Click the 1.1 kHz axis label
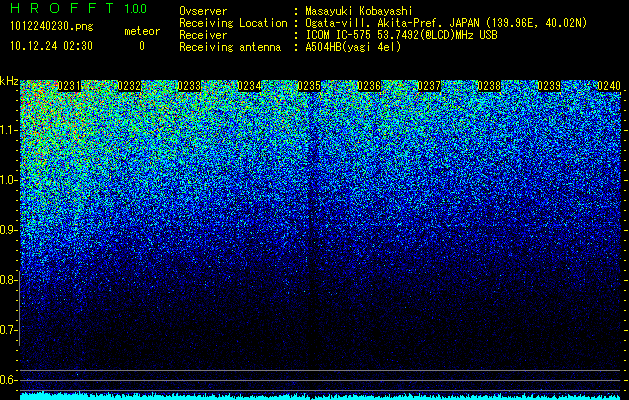 [9, 130]
